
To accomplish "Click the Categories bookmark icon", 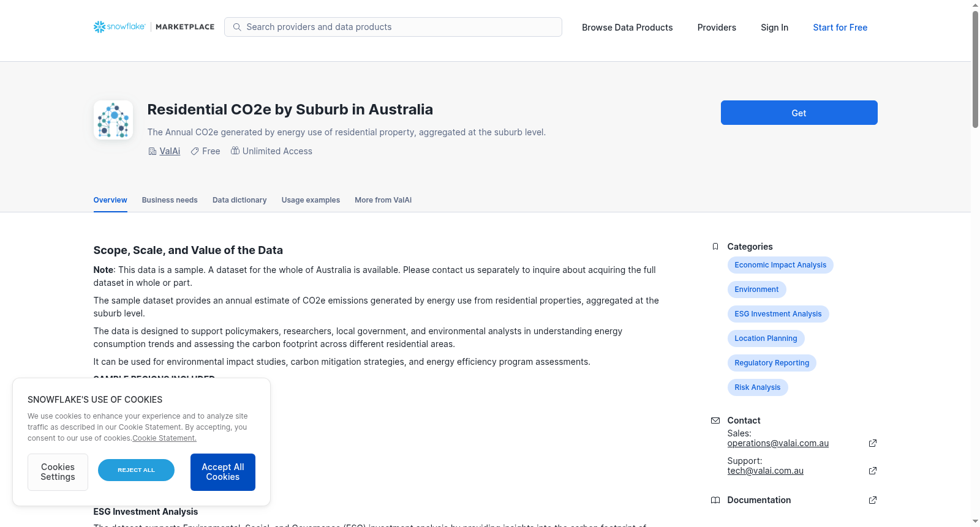I will click(x=715, y=247).
